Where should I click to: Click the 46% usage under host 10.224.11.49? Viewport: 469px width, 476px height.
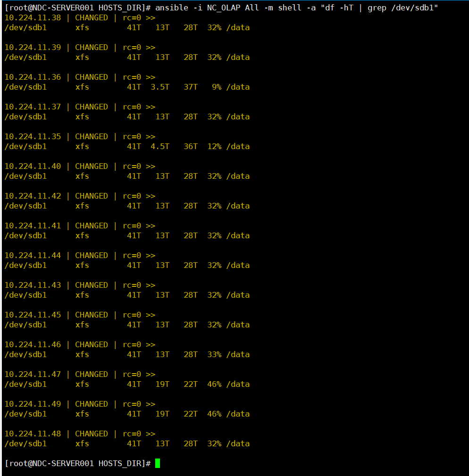tap(214, 414)
